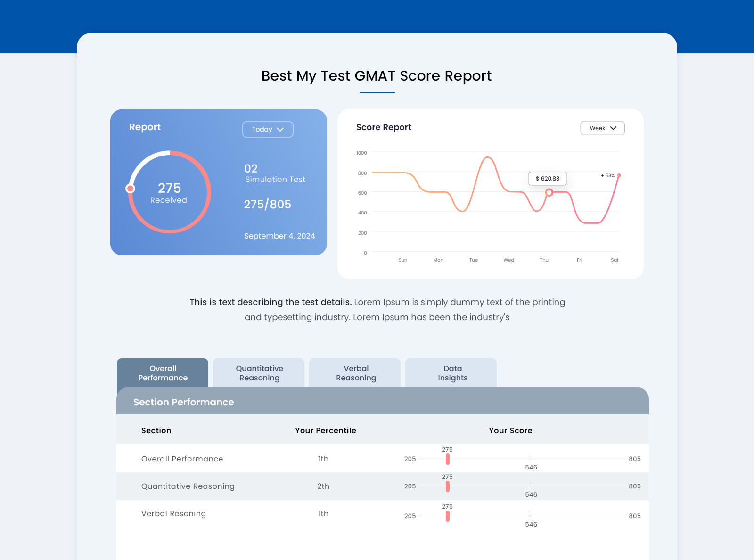Click the 275 Received score in ring
The width and height of the screenshot is (754, 560).
click(x=169, y=193)
